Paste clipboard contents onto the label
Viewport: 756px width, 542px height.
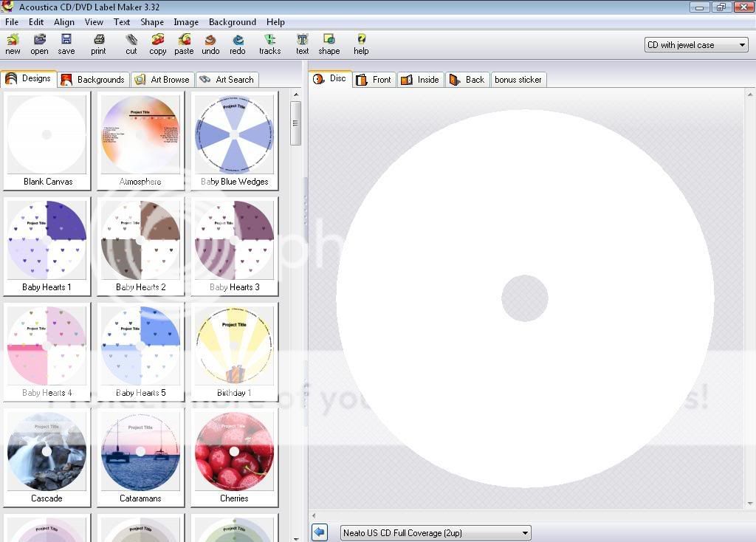click(x=184, y=44)
